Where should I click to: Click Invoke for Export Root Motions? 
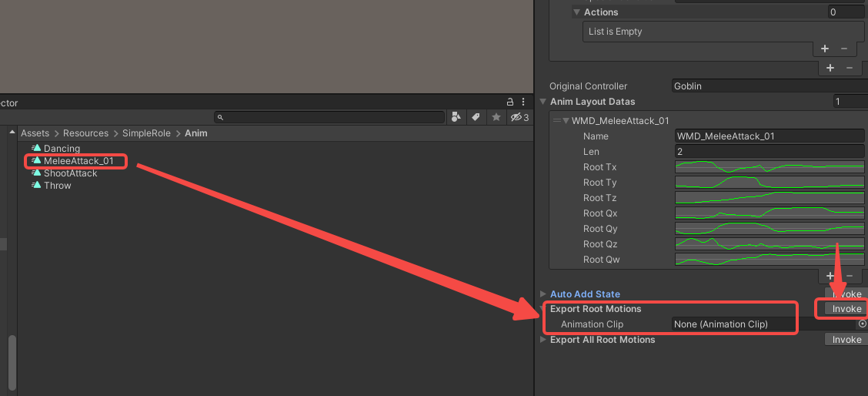(x=846, y=309)
